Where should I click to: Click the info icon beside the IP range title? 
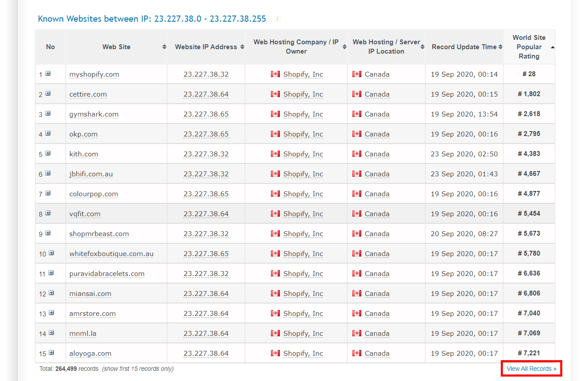277,19
